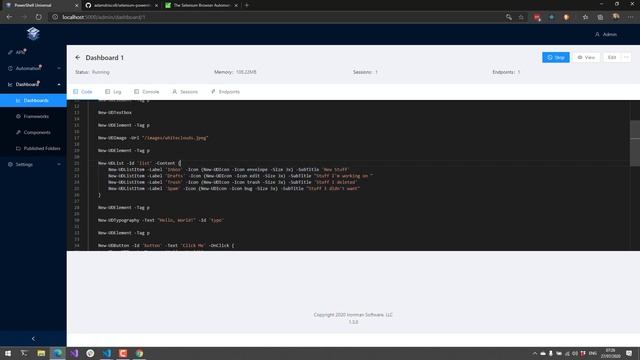
Task: Collapse the sidebar with bottom chevron
Action: (x=33, y=338)
